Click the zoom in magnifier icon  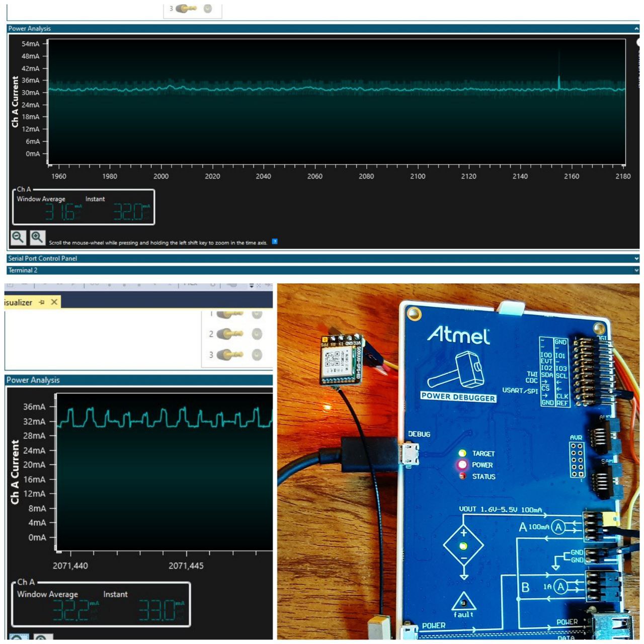[37, 237]
